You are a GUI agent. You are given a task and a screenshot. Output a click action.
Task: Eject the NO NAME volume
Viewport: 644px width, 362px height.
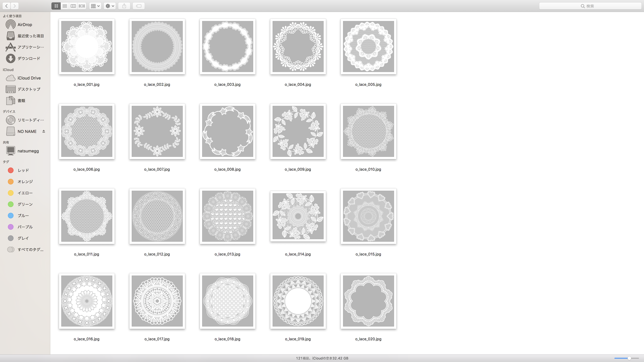(x=44, y=131)
